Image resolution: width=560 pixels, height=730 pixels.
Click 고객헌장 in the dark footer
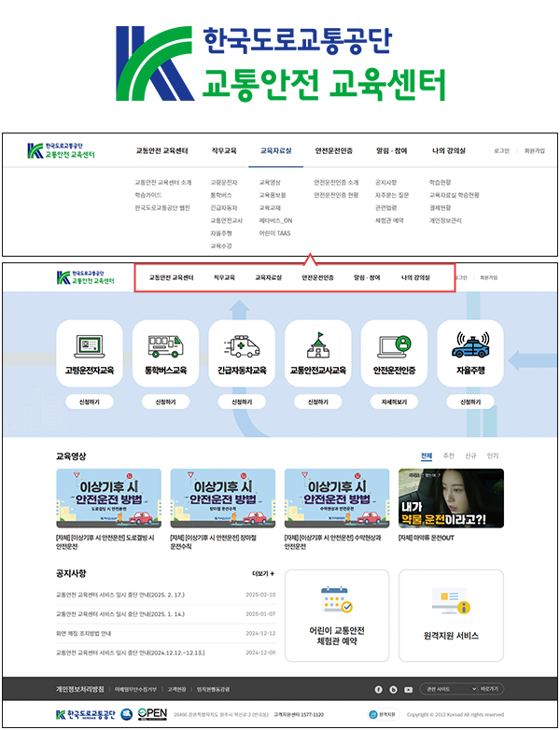click(x=176, y=690)
